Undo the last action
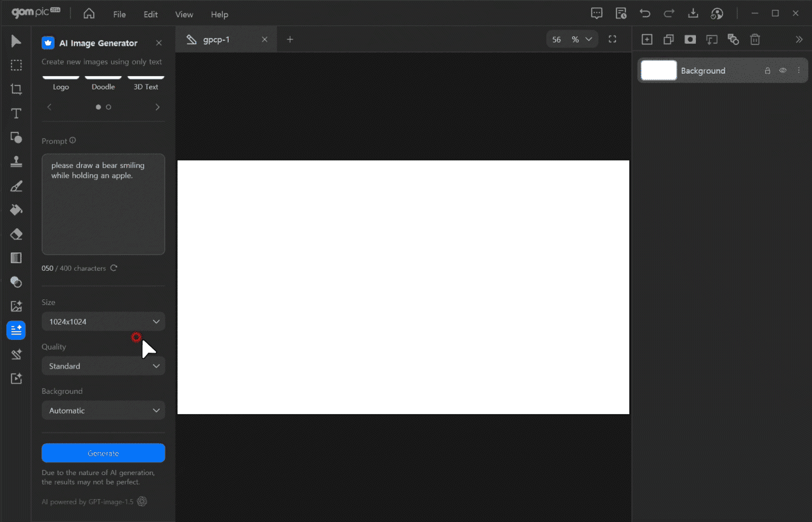This screenshot has height=522, width=812. 645,13
